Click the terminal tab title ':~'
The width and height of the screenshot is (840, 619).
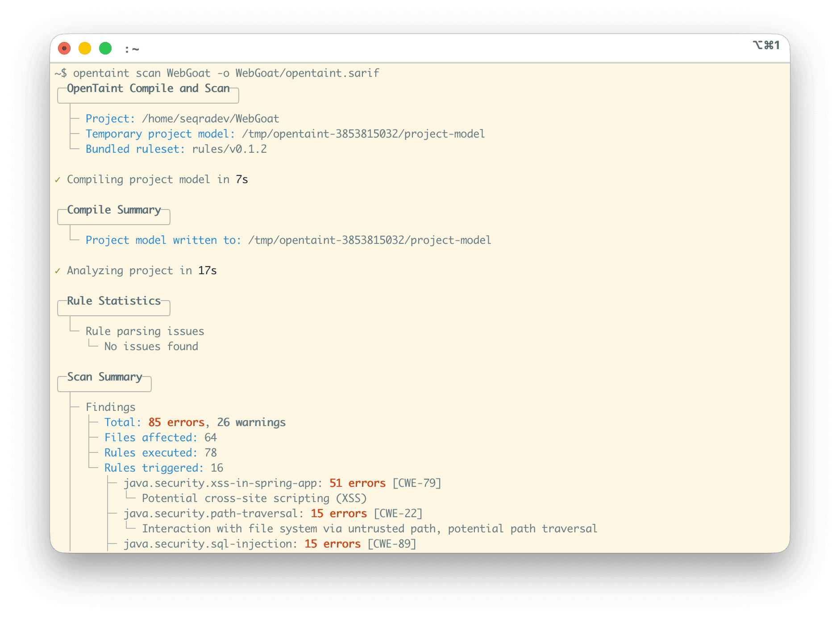pos(132,49)
